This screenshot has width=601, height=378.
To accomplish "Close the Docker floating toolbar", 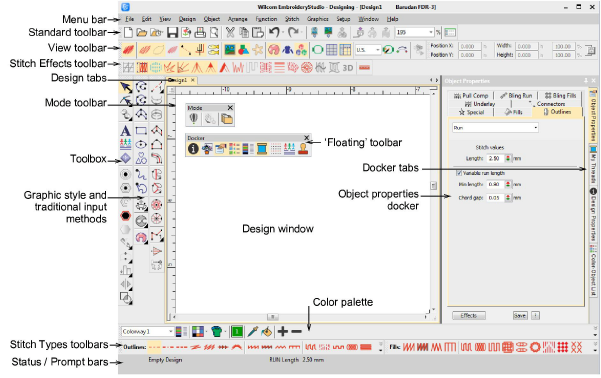I will tap(307, 138).
